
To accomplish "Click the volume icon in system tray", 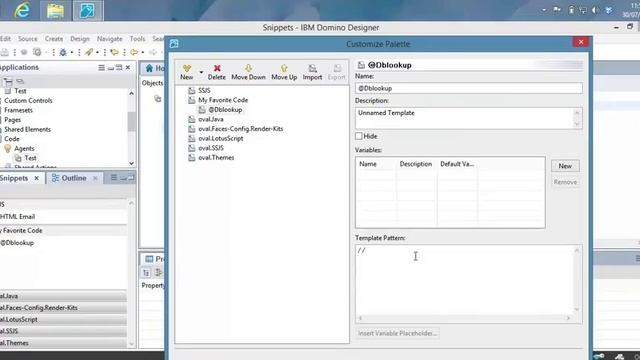I will tap(596, 10).
